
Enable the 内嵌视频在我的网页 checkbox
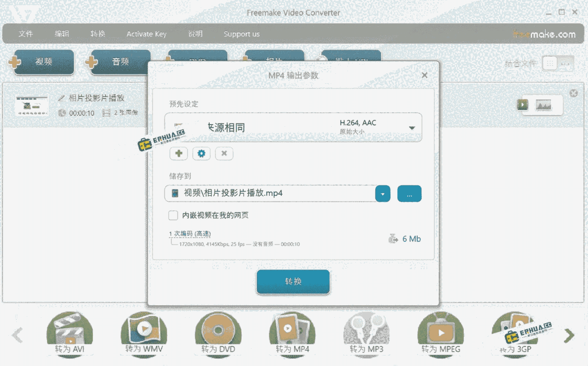(x=173, y=215)
